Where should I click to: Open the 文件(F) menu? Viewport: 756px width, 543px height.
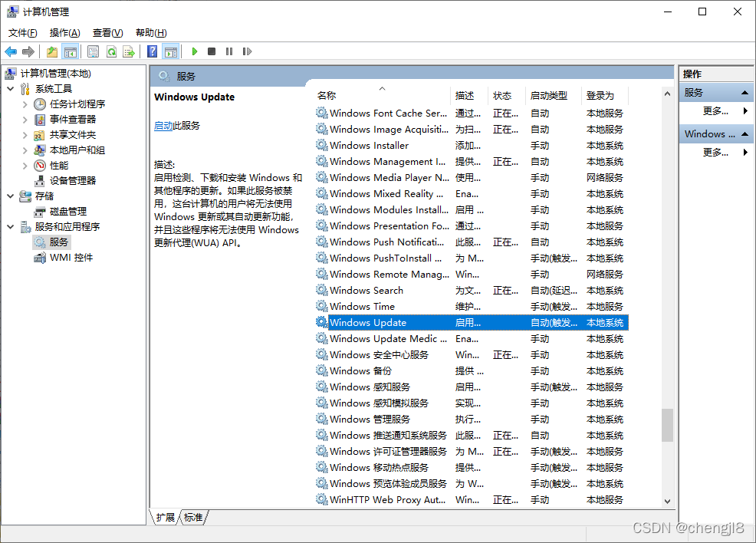pos(23,33)
